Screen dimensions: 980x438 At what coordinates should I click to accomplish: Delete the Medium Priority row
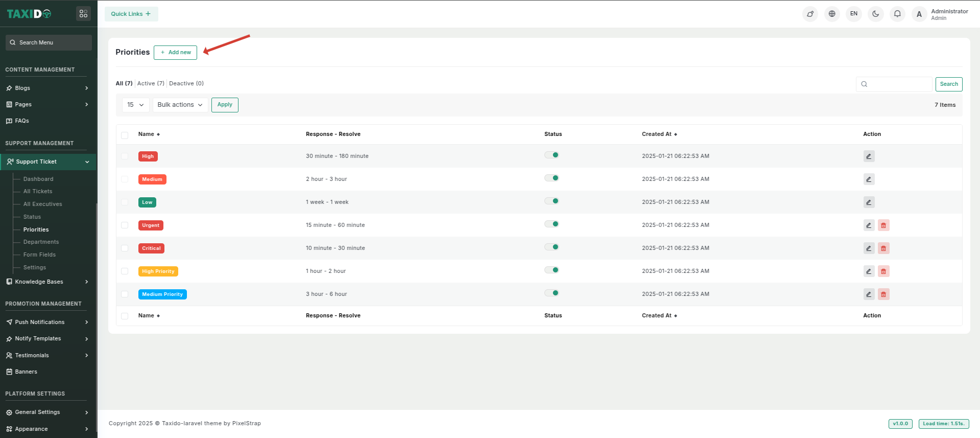[x=883, y=294]
